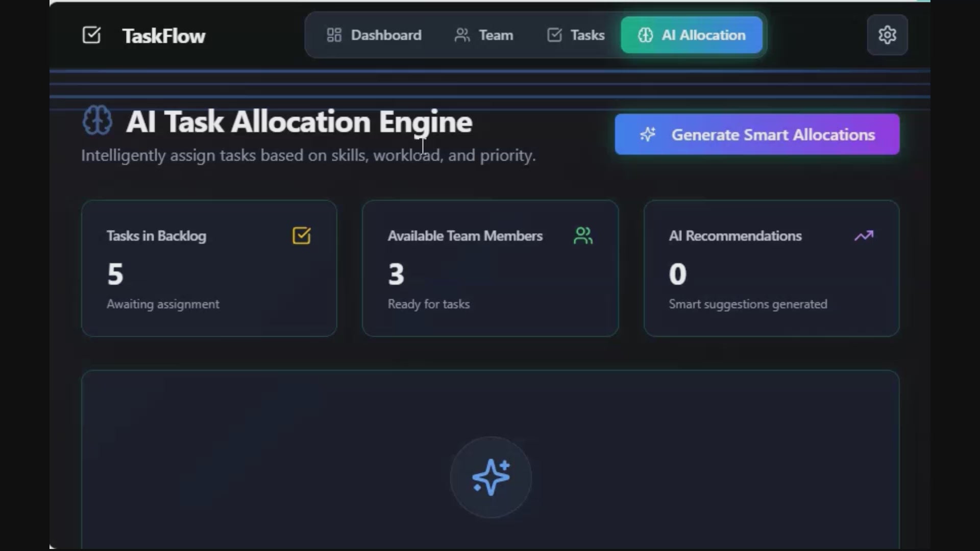Click the purple trending arrow in AI Recommendations
The width and height of the screenshot is (980, 551).
tap(864, 236)
